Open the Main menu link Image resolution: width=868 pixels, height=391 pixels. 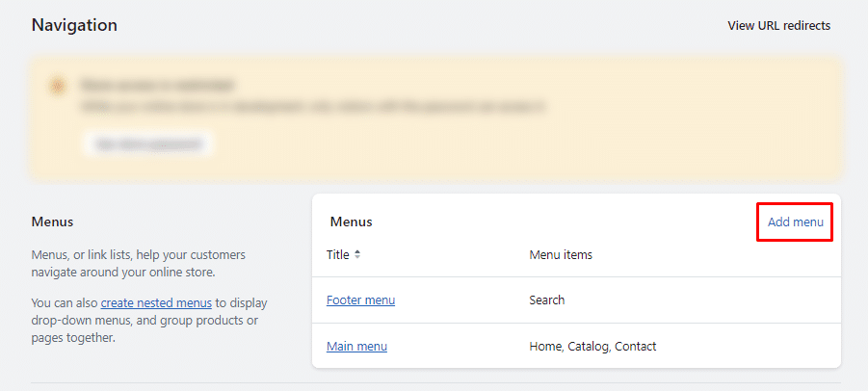356,346
